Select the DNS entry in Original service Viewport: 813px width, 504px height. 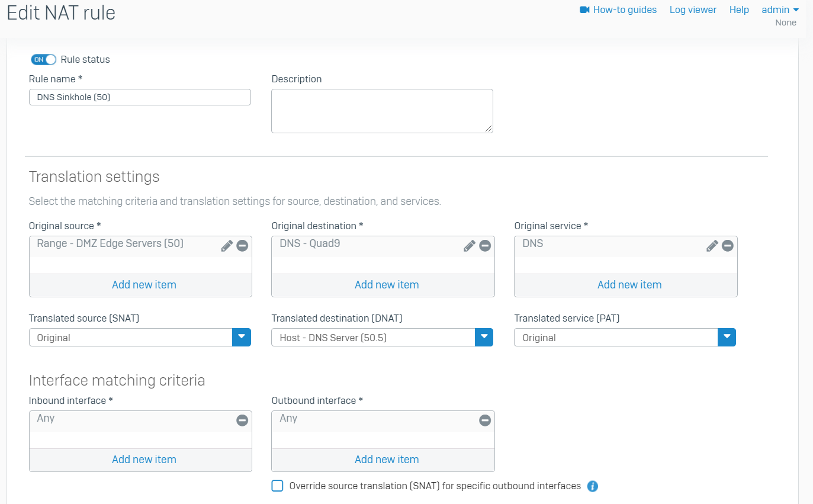coord(533,243)
